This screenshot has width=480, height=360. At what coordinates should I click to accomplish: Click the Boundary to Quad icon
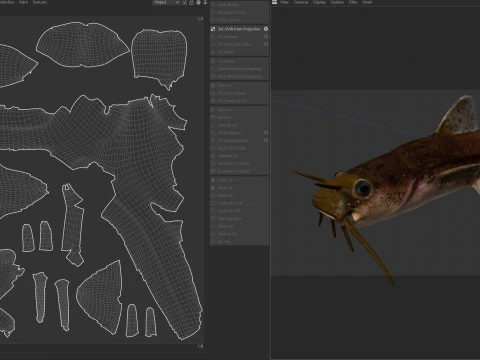coord(213,171)
